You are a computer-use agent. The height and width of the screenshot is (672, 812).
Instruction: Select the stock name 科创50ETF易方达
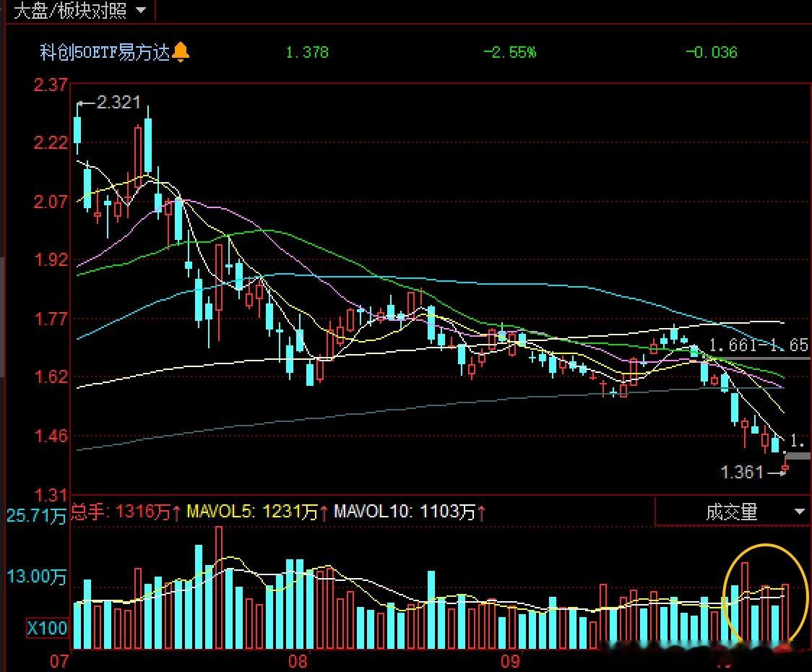(x=105, y=52)
